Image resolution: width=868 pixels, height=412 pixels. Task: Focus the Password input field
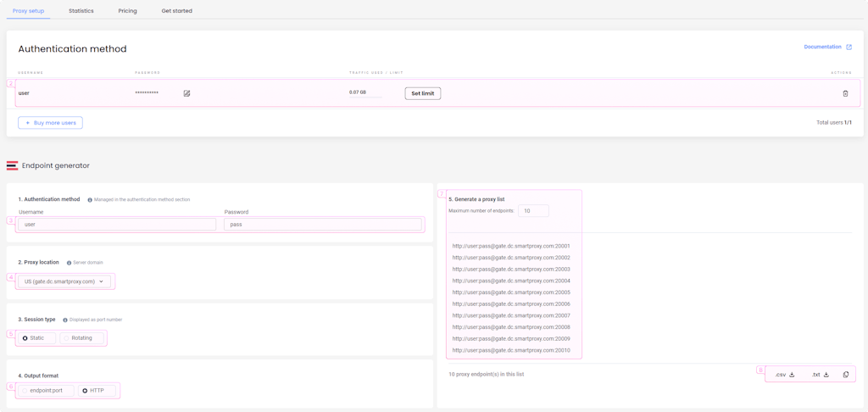click(x=323, y=225)
